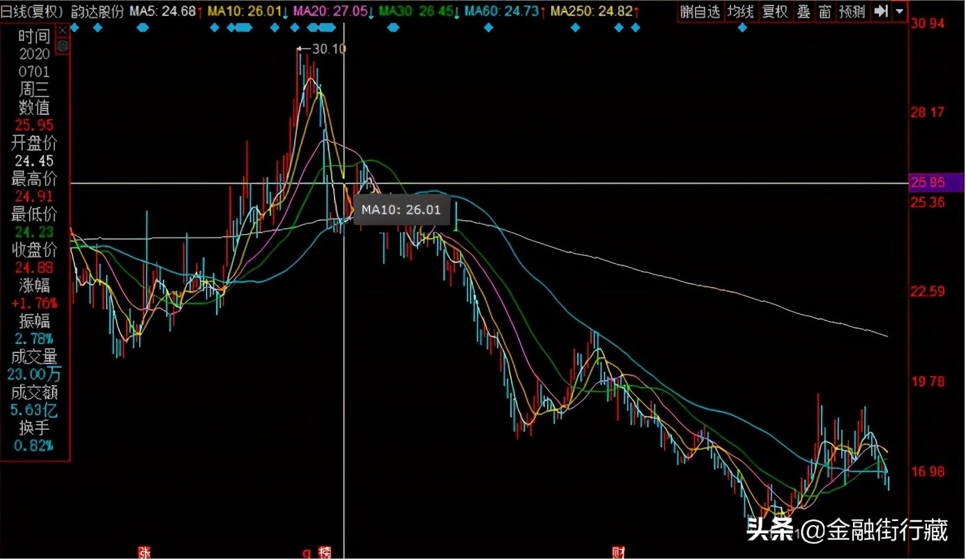Click the 涨幅 value +1.76%
Screen dimensions: 966x560
coord(35,304)
